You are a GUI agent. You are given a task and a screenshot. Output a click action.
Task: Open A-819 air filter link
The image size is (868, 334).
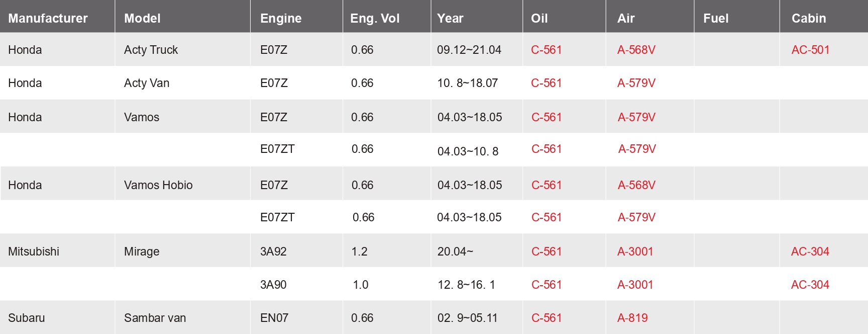(x=632, y=318)
